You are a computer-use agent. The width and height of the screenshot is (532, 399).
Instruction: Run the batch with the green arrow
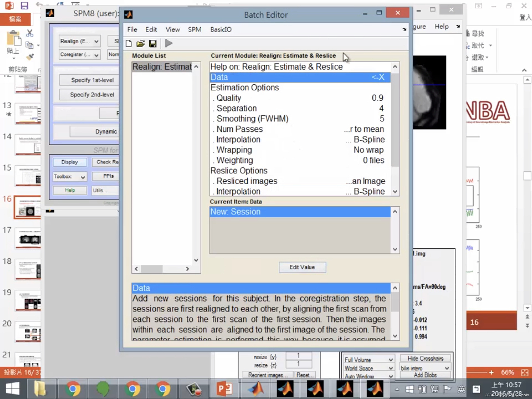168,43
